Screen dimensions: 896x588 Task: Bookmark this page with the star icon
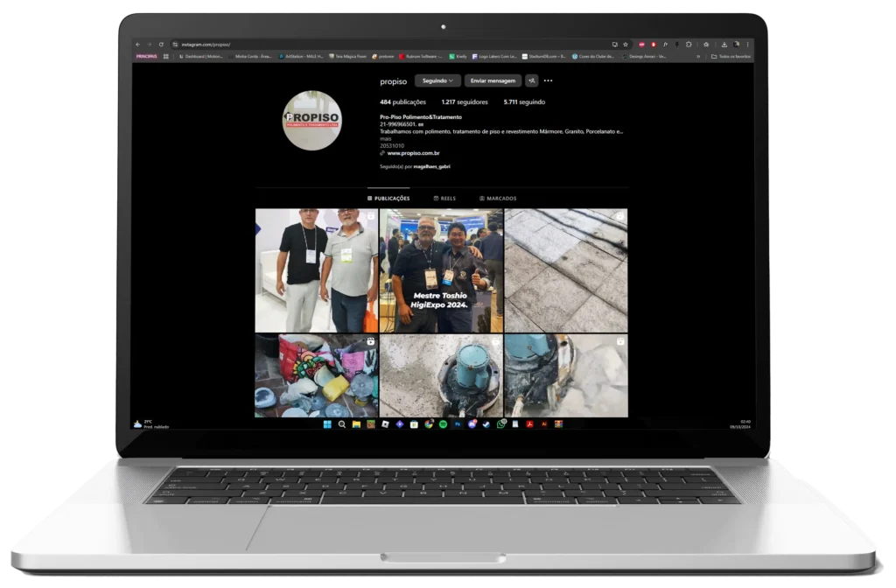(x=626, y=45)
